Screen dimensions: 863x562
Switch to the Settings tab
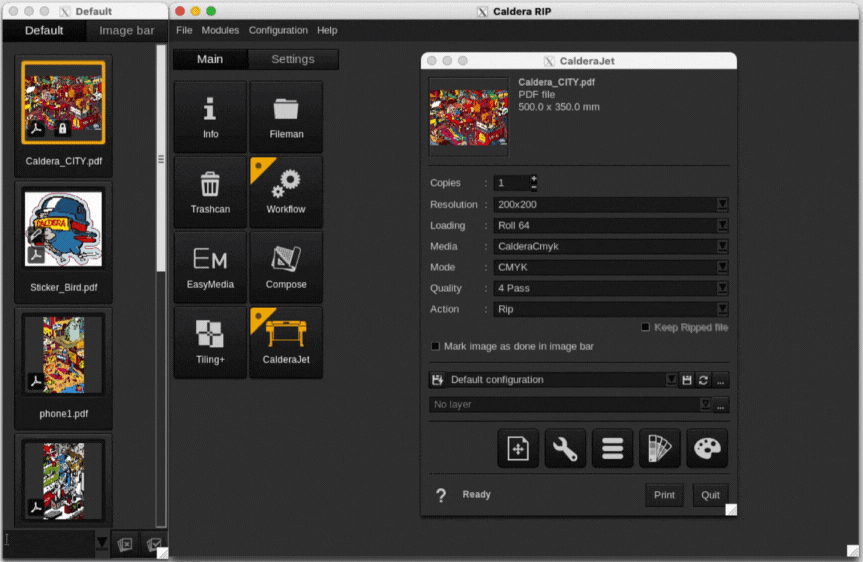(293, 59)
